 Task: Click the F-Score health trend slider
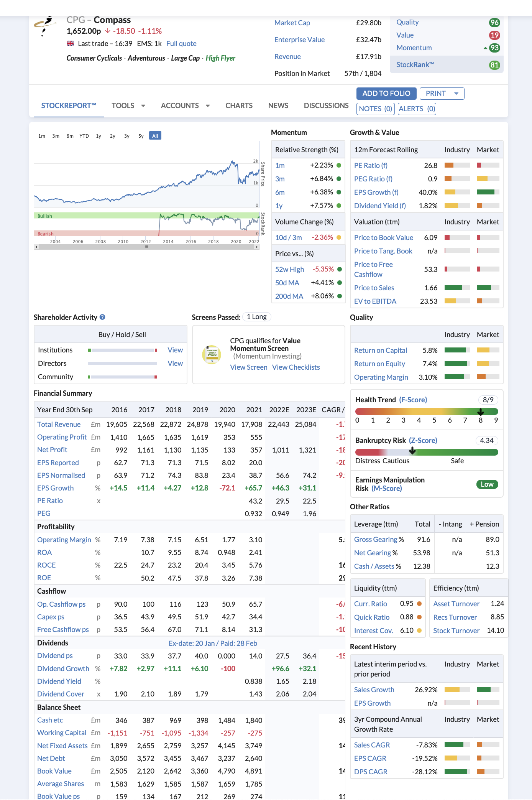(427, 412)
